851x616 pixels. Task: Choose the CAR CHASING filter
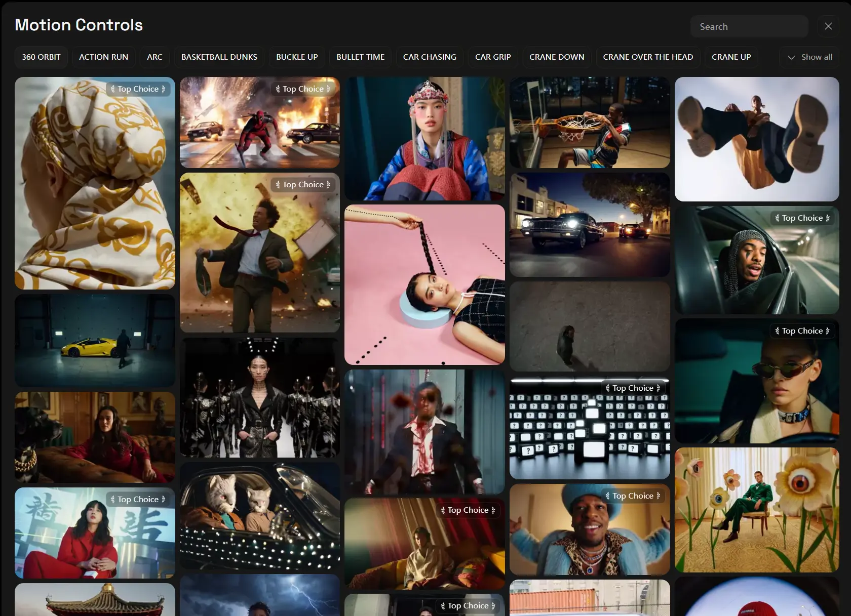coord(430,57)
